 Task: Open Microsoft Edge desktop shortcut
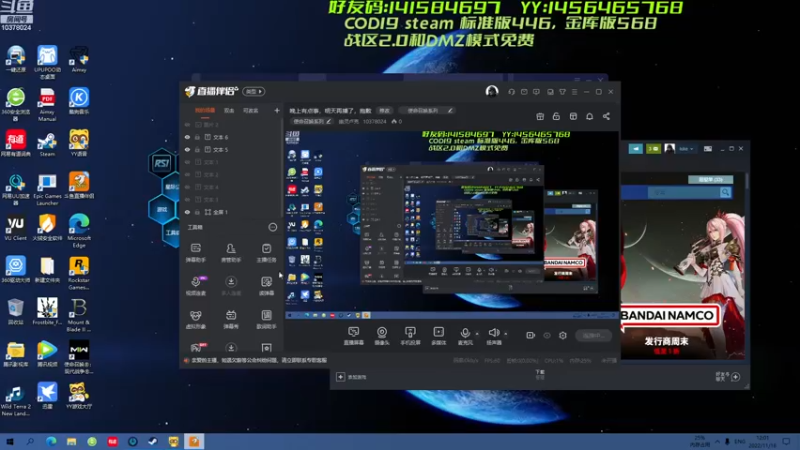click(x=79, y=231)
